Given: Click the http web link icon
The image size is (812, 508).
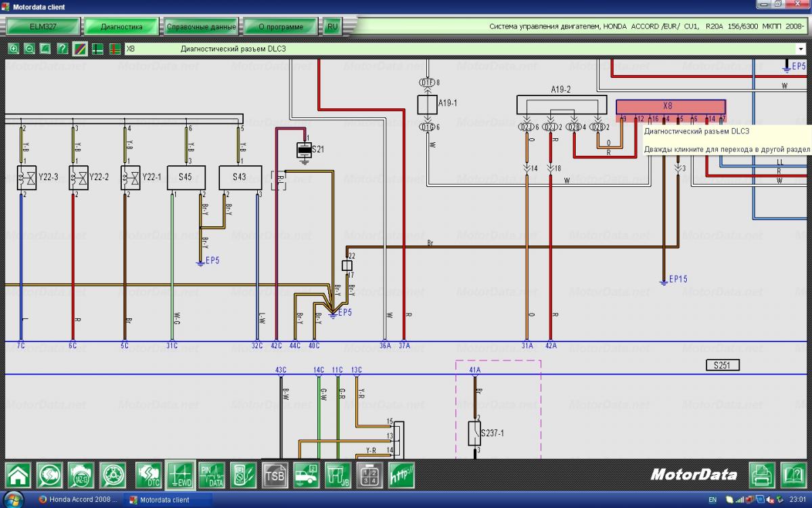Looking at the screenshot, I should pyautogui.click(x=401, y=475).
